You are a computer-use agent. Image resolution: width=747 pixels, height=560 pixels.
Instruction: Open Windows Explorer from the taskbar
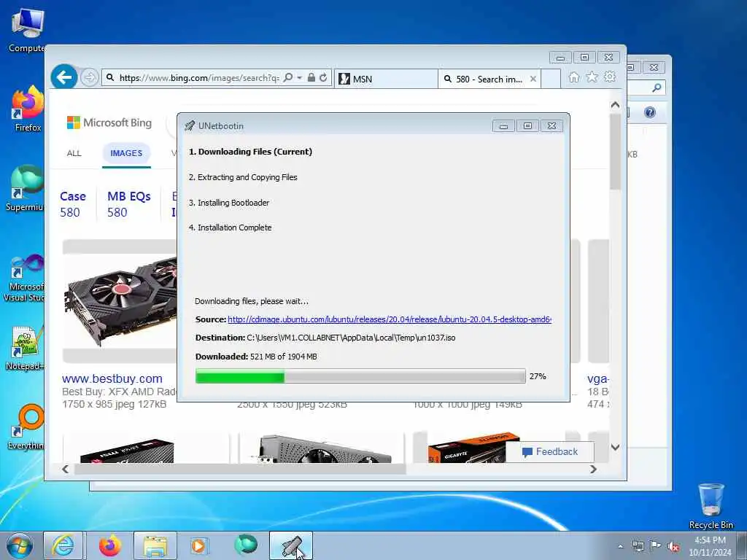click(x=155, y=545)
